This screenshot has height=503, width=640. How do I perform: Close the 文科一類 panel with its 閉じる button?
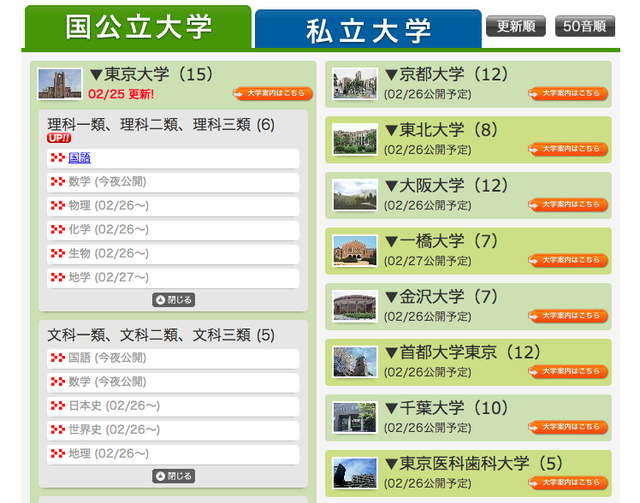[173, 476]
